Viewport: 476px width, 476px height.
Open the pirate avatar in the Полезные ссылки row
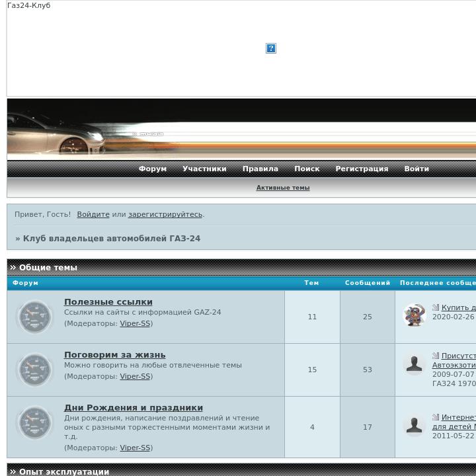pos(414,315)
